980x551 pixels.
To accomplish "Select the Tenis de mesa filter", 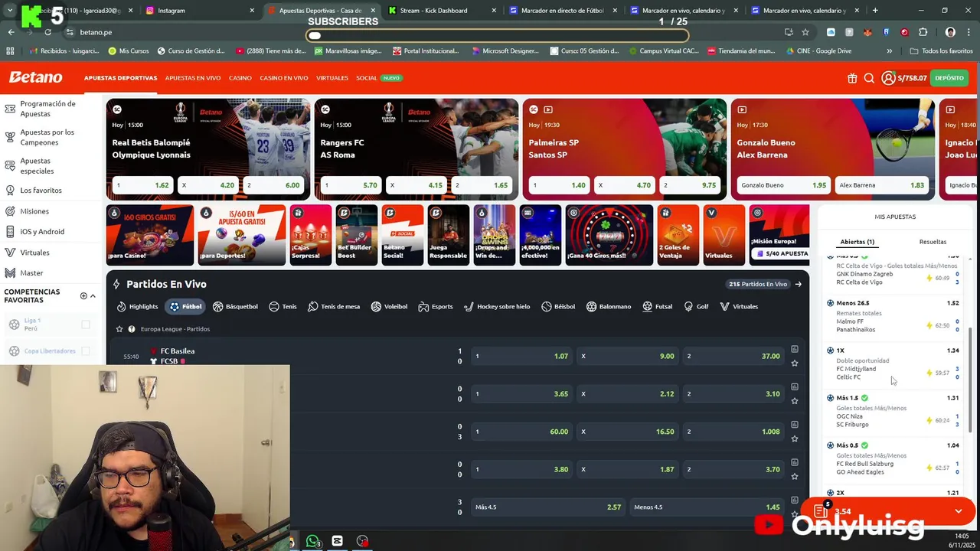I will click(x=333, y=306).
